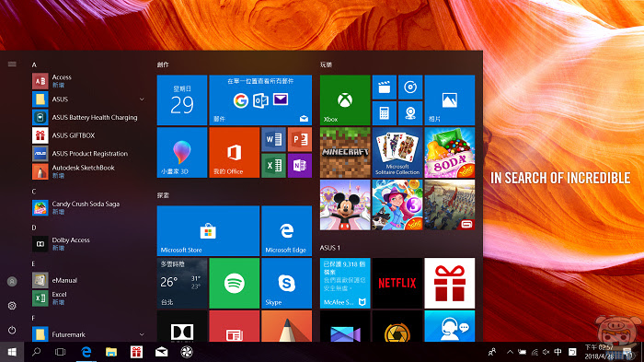This screenshot has width=644, height=362.
Task: Open the Calculator small tile
Action: pyautogui.click(x=384, y=113)
